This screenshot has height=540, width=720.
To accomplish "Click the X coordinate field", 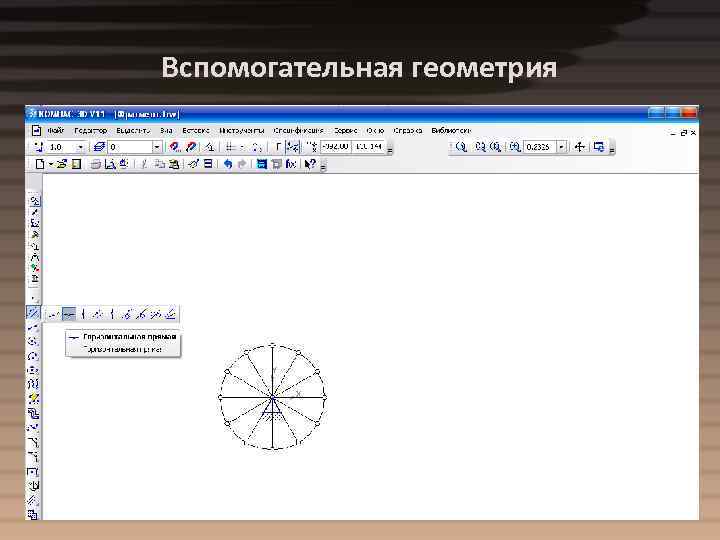I will click(335, 146).
